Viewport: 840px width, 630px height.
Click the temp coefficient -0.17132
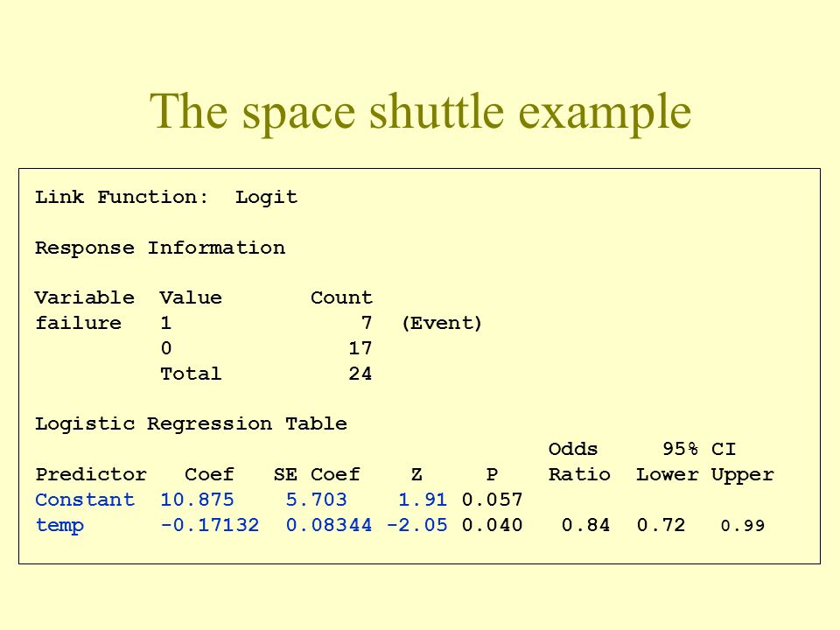click(x=209, y=525)
